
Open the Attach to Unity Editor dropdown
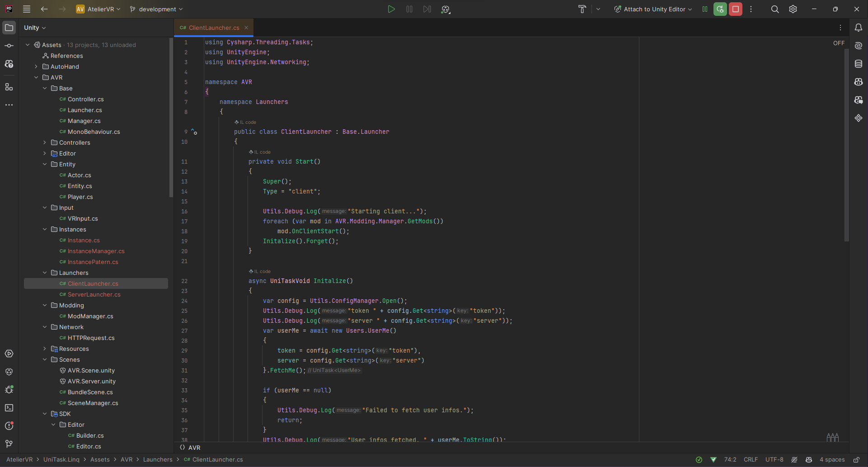pyautogui.click(x=653, y=9)
